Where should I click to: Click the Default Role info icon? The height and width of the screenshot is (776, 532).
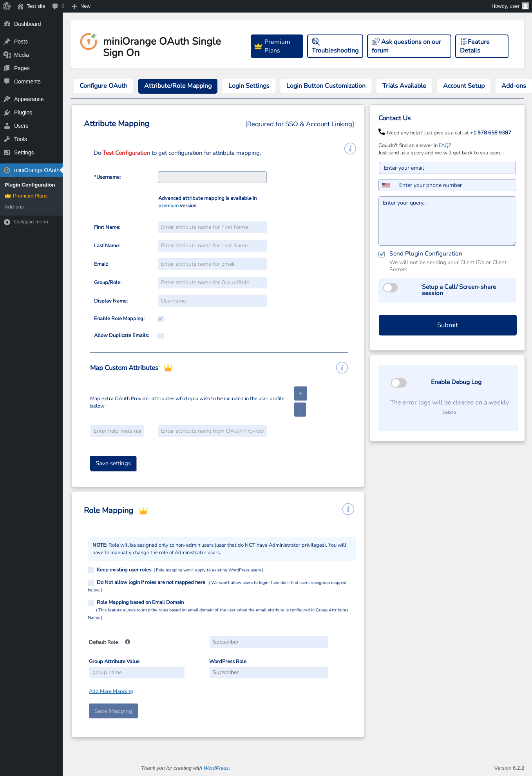[127, 642]
